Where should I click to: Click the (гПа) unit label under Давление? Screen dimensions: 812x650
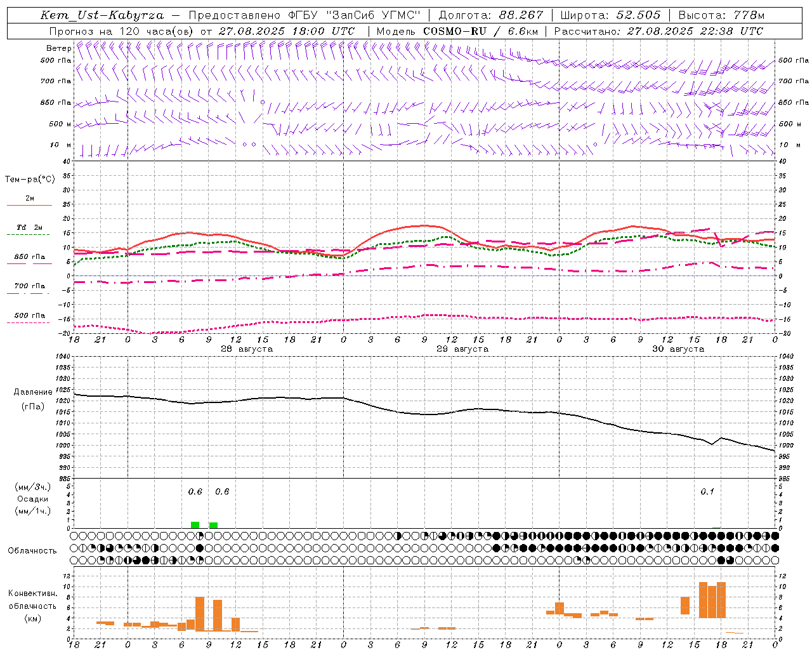tap(32, 407)
